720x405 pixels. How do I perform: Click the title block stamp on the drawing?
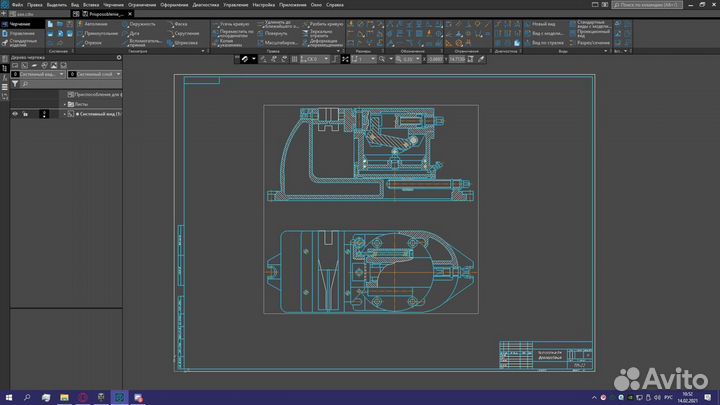(x=546, y=355)
